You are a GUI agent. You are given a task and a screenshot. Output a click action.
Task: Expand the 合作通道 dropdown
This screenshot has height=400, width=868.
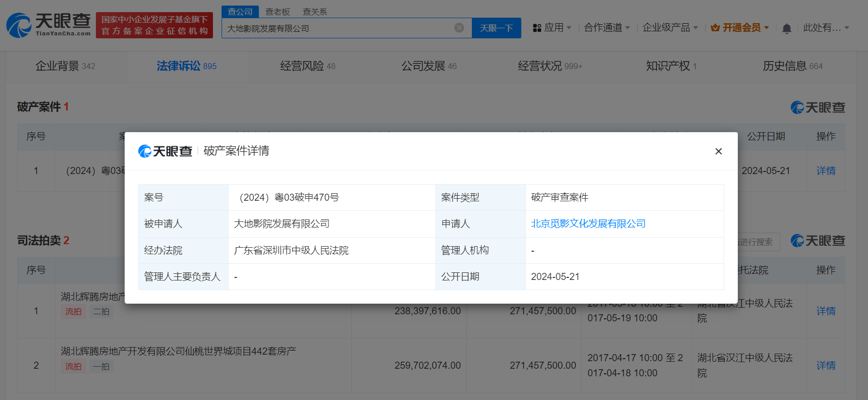[607, 28]
